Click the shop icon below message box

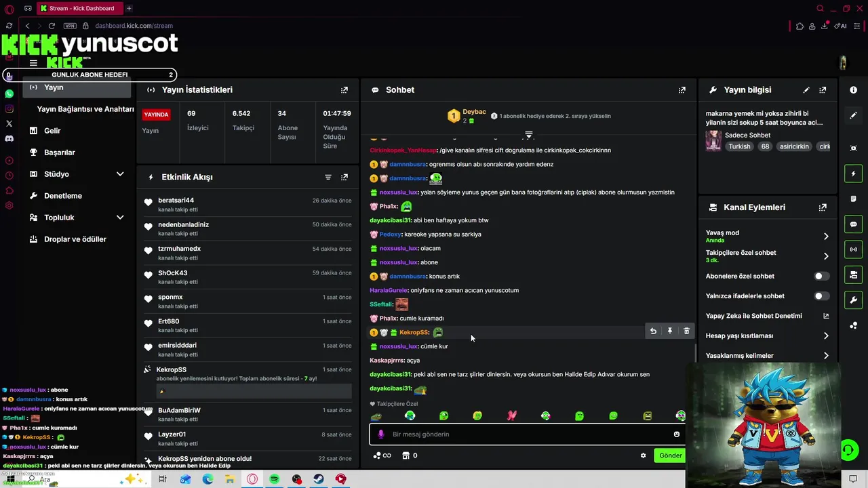coord(406,455)
